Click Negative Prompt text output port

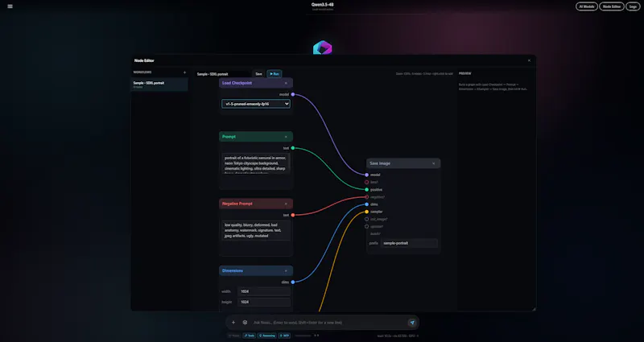click(293, 215)
